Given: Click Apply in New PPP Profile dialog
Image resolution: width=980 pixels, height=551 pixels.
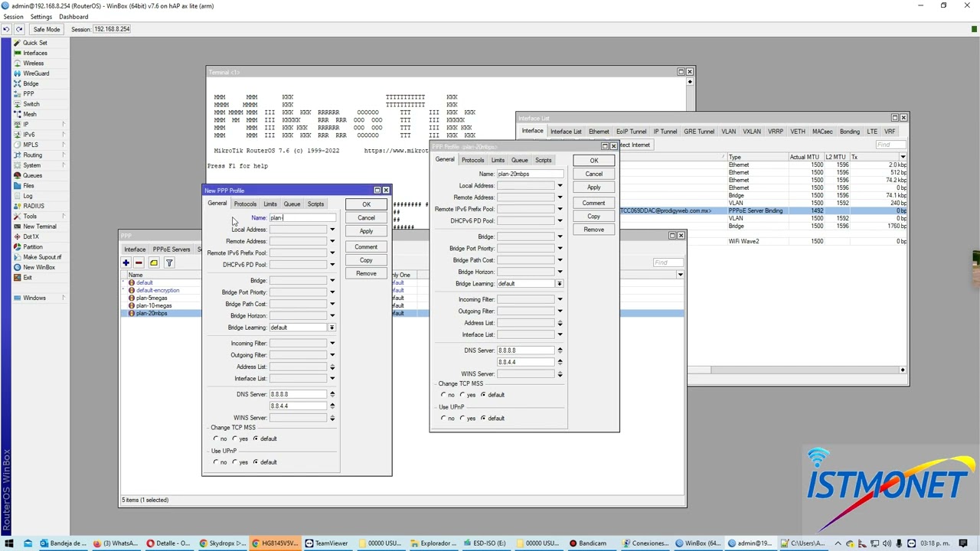Looking at the screenshot, I should coord(366,232).
